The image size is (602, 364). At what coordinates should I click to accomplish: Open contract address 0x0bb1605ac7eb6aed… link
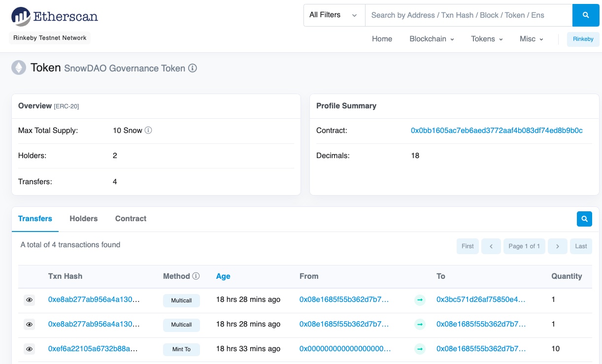[x=497, y=131]
